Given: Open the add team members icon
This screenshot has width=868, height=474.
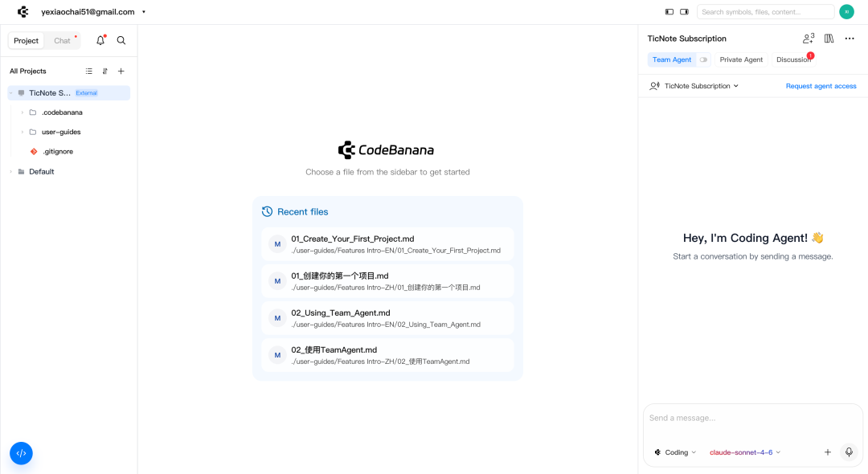Looking at the screenshot, I should [x=808, y=39].
